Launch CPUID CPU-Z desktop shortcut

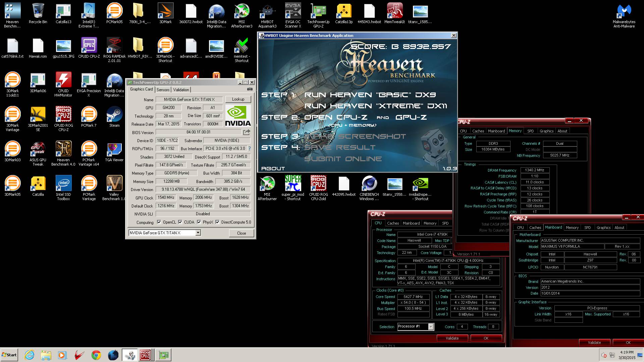click(x=89, y=48)
